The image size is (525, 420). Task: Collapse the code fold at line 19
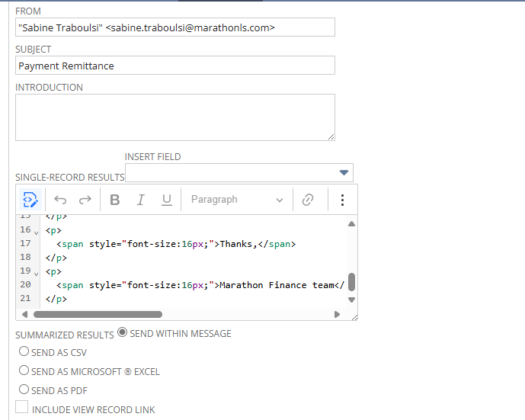click(37, 272)
